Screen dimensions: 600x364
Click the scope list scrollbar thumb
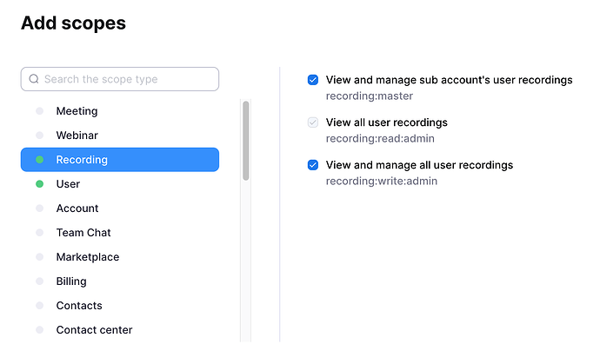tap(246, 141)
